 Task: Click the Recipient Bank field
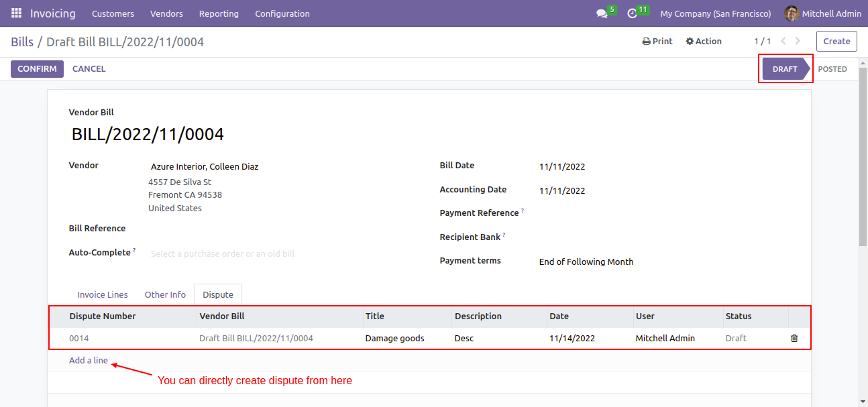(664, 237)
